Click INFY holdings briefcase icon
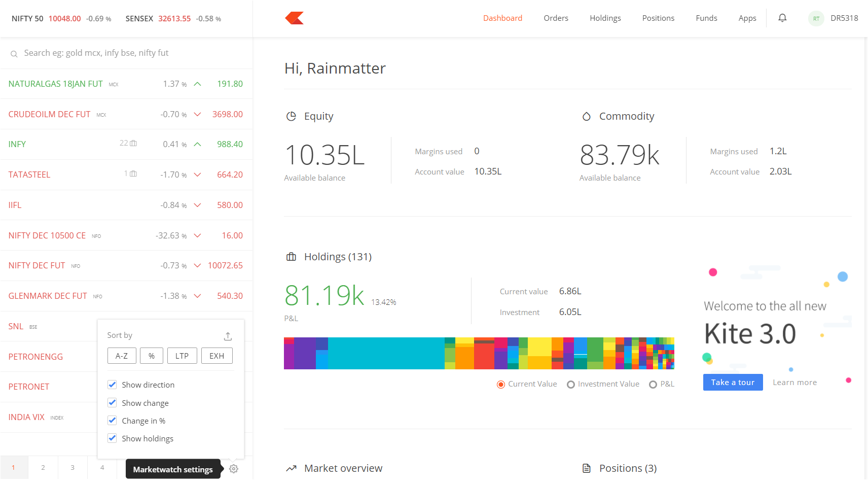Image resolution: width=868 pixels, height=485 pixels. [133, 143]
